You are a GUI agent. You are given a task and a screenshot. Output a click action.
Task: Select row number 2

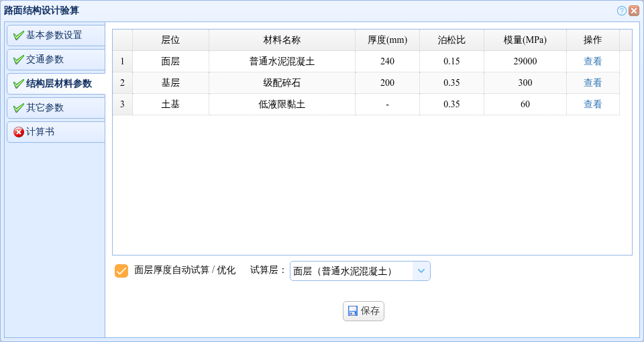[122, 83]
